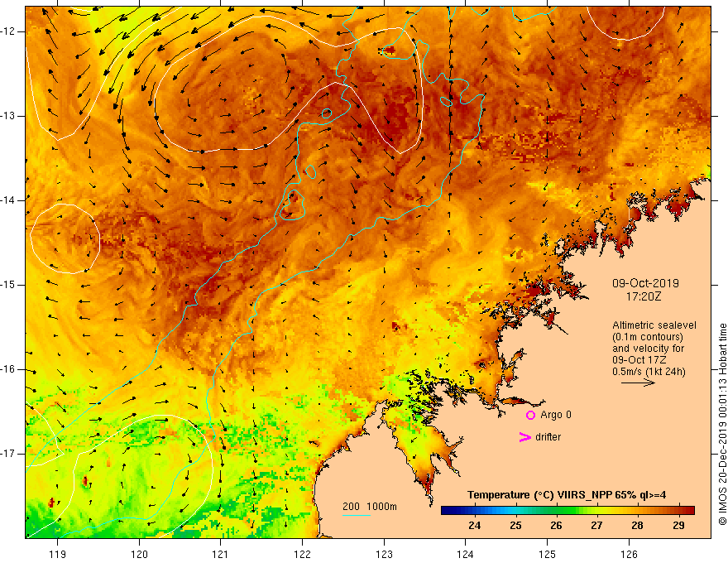Click the date label 09-Oct-2019
The image size is (728, 563).
click(645, 283)
